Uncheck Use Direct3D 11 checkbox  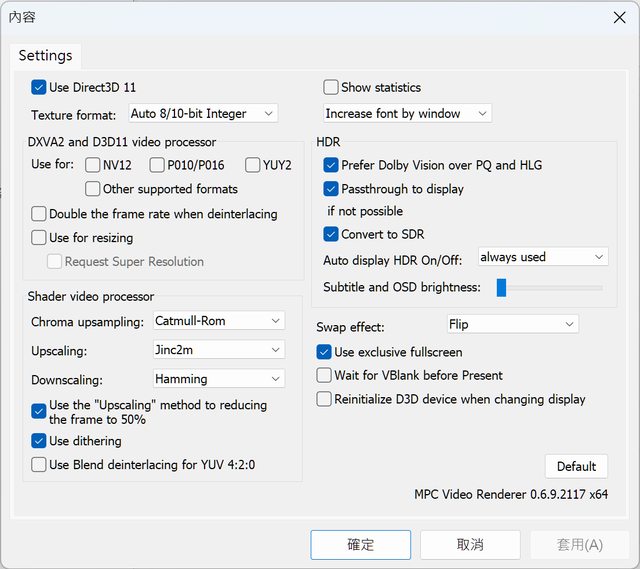(x=39, y=88)
